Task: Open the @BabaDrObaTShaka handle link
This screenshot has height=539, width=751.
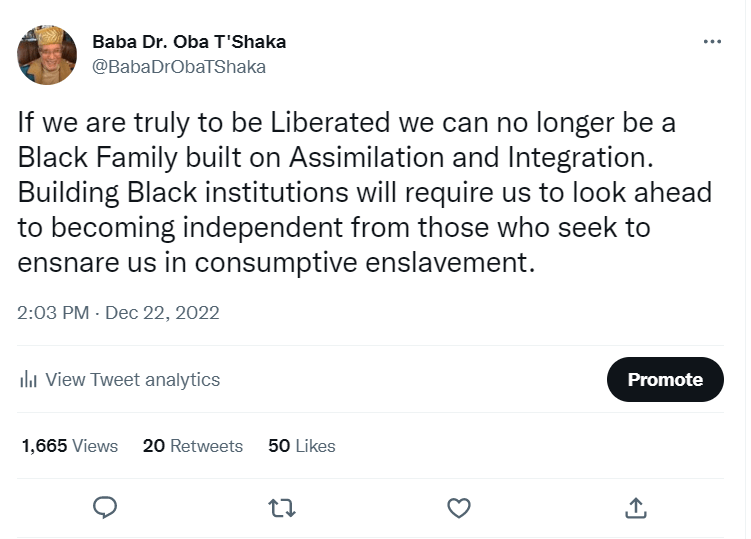Action: [x=179, y=67]
